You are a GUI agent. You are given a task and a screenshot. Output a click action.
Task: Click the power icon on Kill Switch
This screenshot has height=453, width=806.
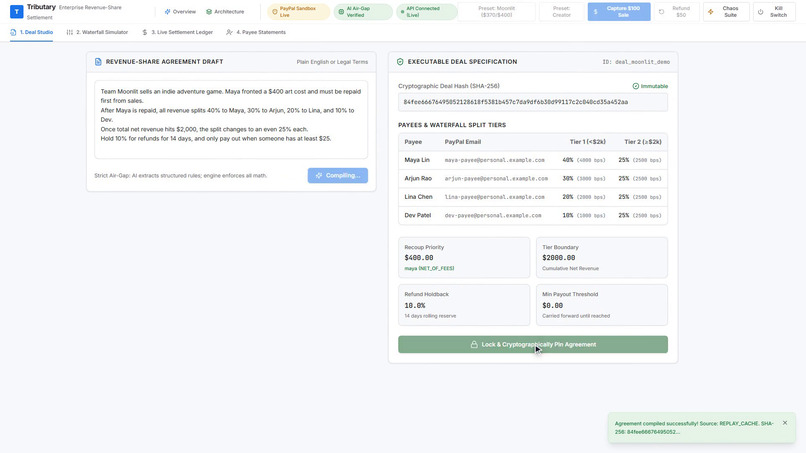pos(761,12)
